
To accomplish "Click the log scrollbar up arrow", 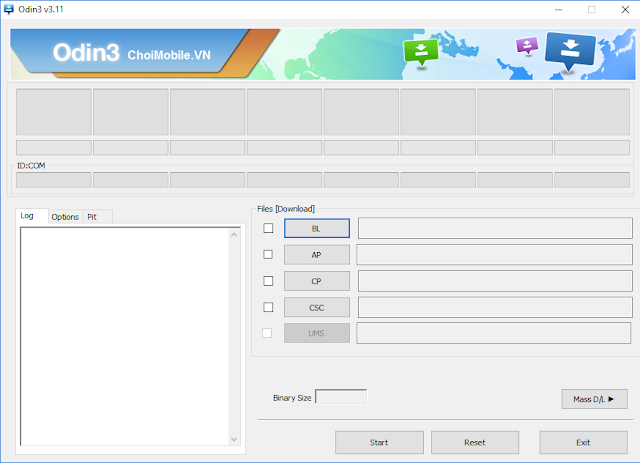I will click(234, 235).
